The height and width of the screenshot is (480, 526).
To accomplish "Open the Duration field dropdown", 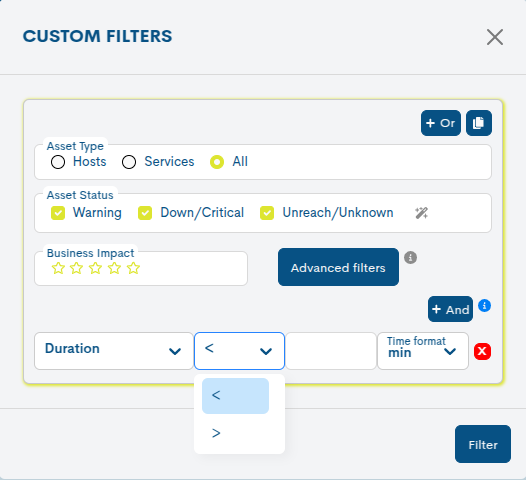I will click(114, 351).
